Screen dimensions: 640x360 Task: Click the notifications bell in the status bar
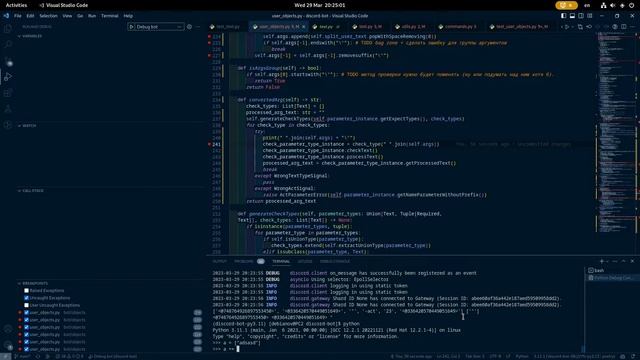click(632, 357)
